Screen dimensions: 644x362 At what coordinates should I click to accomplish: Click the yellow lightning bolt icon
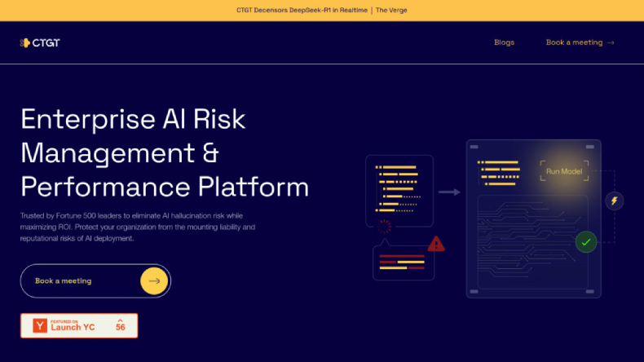click(x=614, y=201)
